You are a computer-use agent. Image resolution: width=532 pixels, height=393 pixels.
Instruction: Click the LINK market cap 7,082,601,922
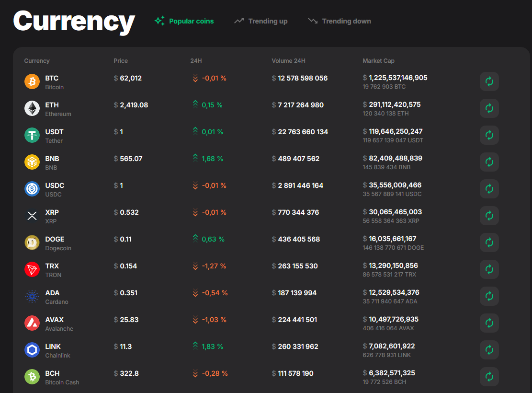coord(388,346)
